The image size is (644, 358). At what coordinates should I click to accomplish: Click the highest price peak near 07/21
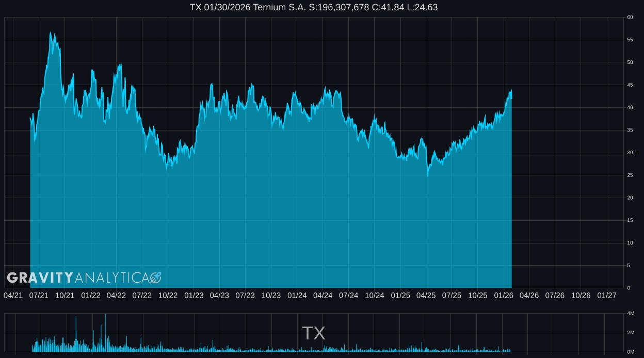tap(51, 32)
